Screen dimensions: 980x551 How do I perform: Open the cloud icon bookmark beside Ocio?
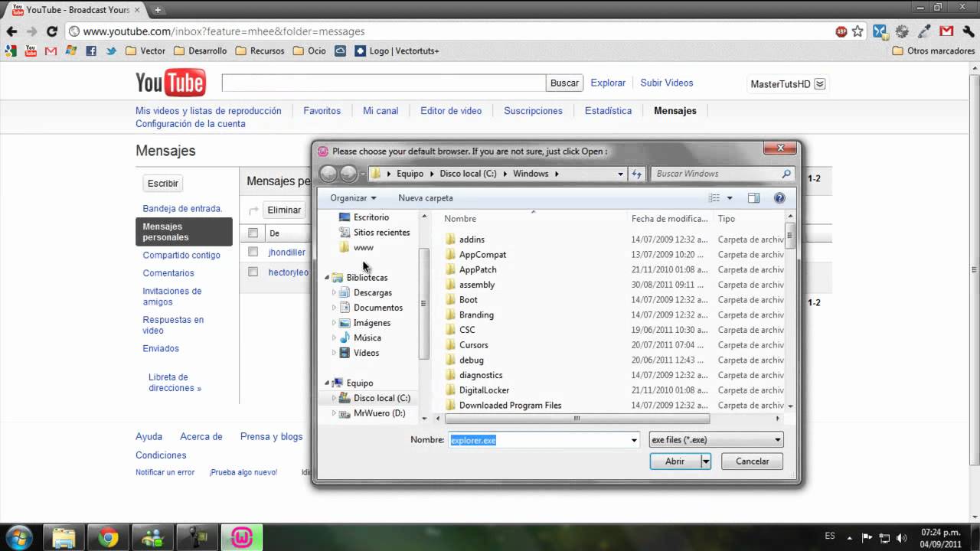click(340, 51)
